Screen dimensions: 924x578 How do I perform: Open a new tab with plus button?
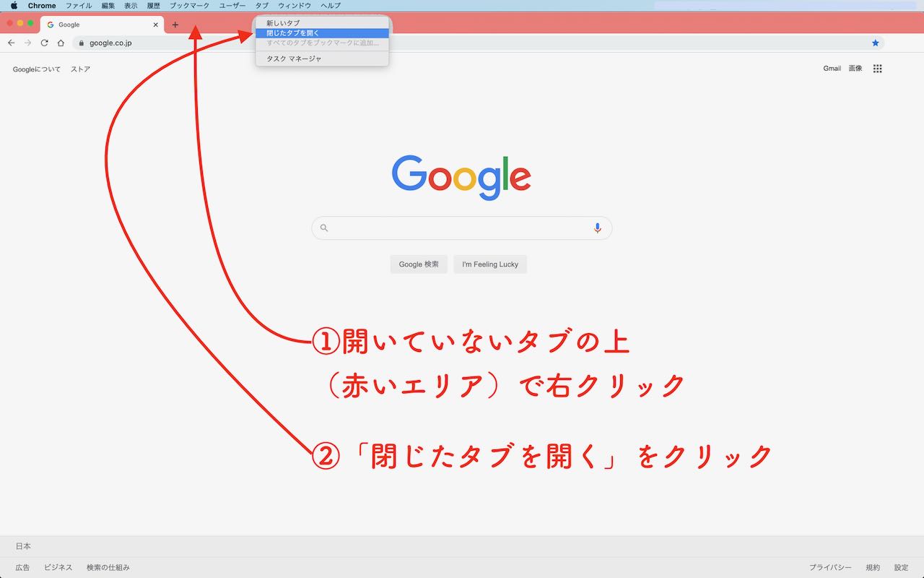pyautogui.click(x=175, y=25)
